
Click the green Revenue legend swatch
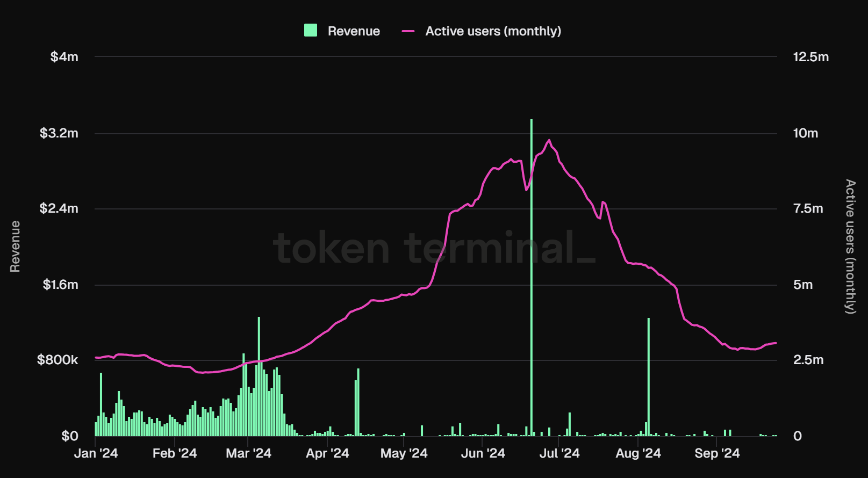pos(310,31)
